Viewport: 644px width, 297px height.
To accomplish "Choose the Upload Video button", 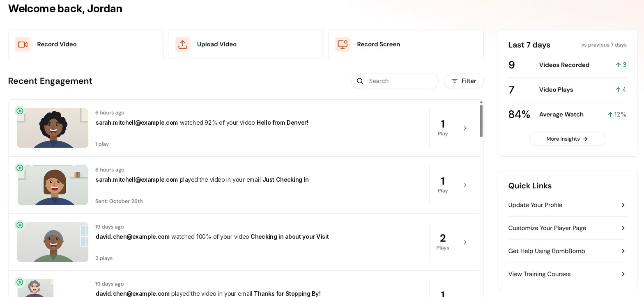I will 246,44.
